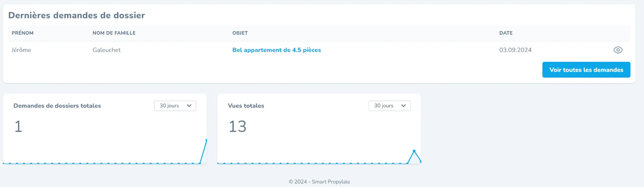Click the '© 2024 - Smart Propylaia' footer text
Screen dimensions: 644x187
pos(319,182)
